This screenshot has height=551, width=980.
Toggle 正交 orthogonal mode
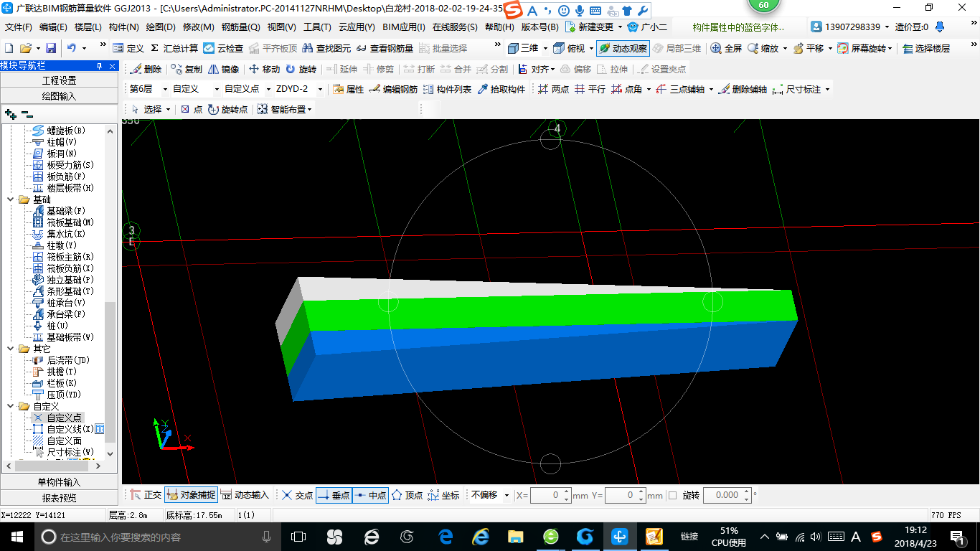pyautogui.click(x=146, y=495)
